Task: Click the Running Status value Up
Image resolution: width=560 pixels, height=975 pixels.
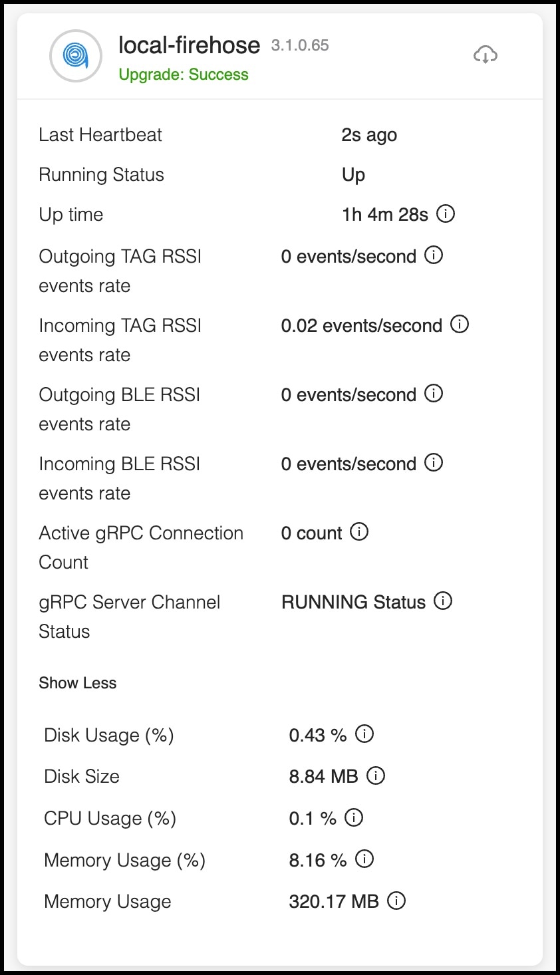Action: [x=353, y=175]
